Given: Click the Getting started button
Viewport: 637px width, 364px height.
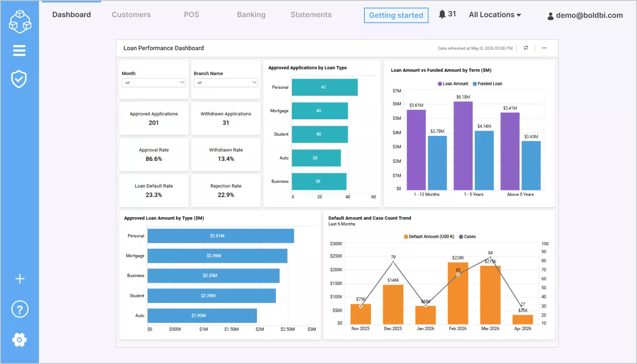Looking at the screenshot, I should (396, 15).
